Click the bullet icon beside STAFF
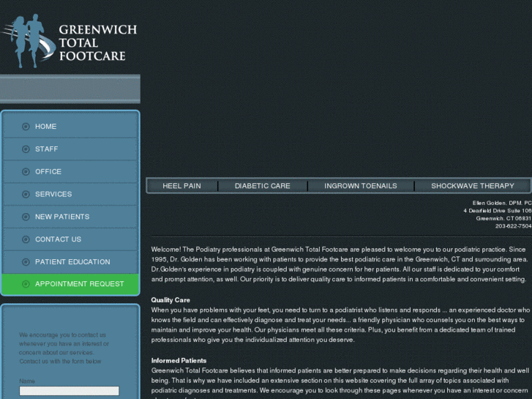 click(26, 149)
